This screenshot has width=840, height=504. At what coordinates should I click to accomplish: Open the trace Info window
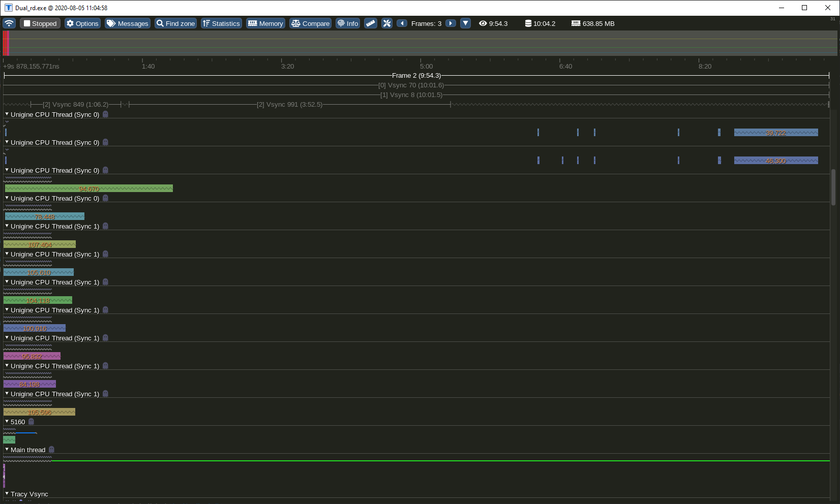(x=347, y=23)
